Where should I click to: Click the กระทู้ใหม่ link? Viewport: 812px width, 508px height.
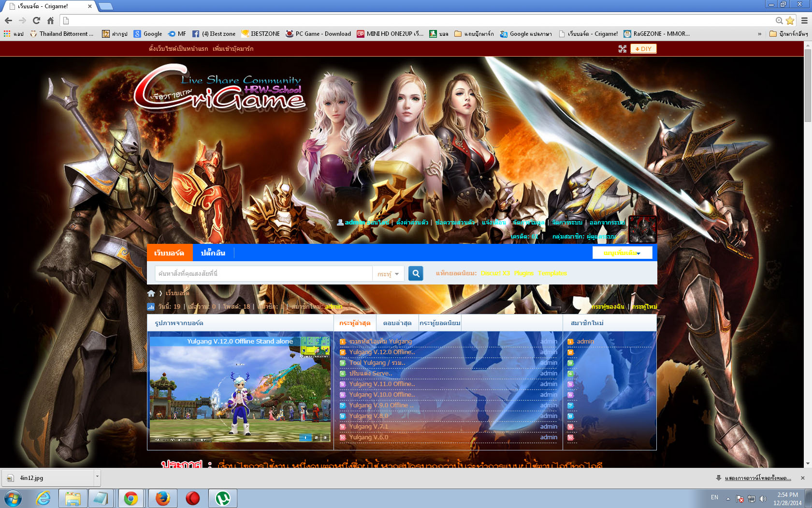pyautogui.click(x=645, y=307)
